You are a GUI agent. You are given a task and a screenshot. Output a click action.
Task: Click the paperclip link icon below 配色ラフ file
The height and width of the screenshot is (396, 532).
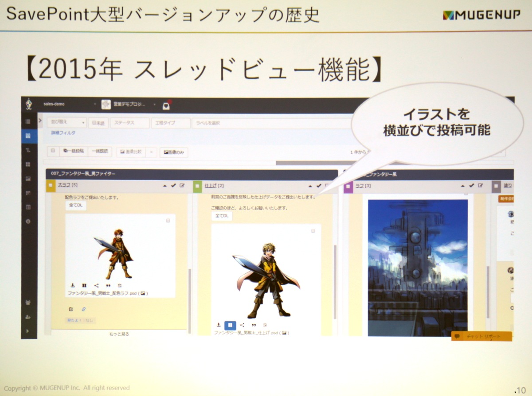(x=83, y=309)
